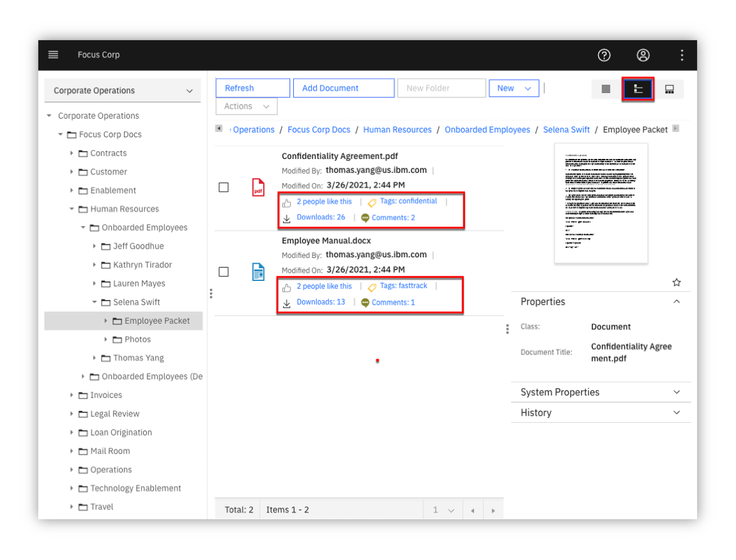Click the thumbs-up icon for Employee Manual.docx
Viewport: 736px width, 560px height.
(287, 287)
